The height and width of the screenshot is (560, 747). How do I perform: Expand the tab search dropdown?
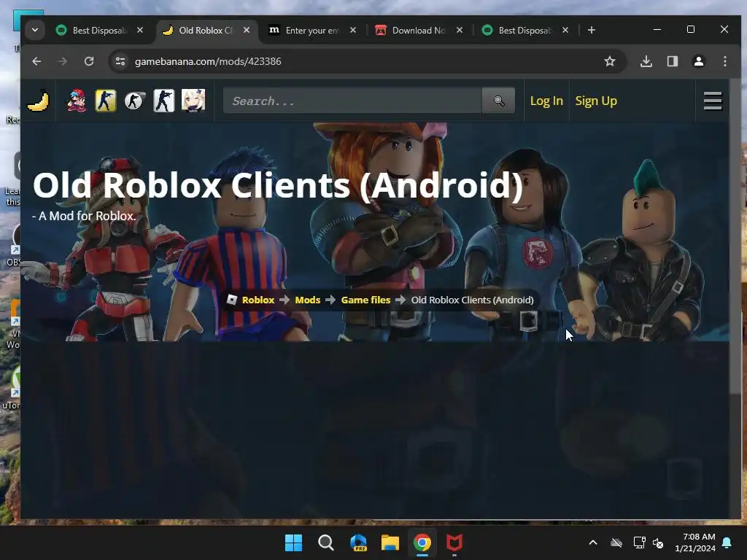click(x=35, y=30)
